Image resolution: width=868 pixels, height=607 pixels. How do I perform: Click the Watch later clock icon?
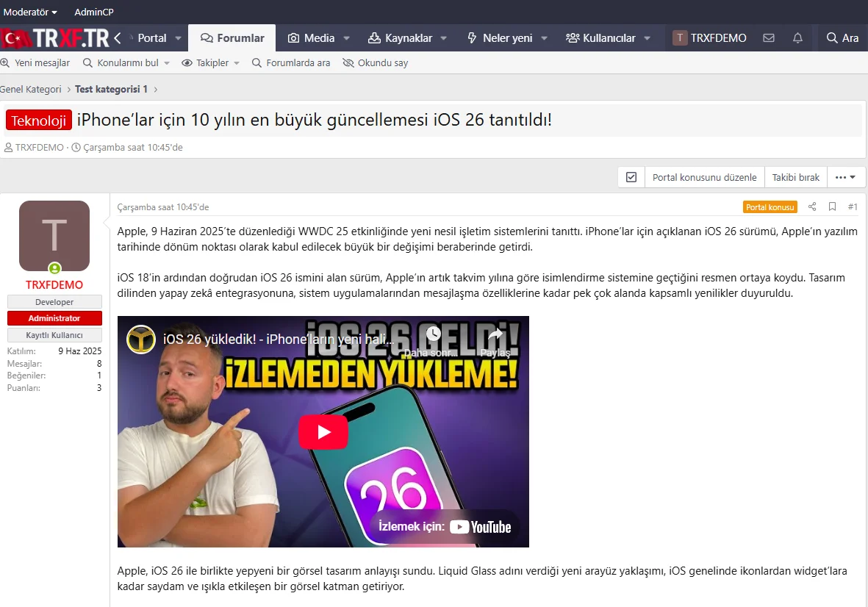click(x=433, y=334)
